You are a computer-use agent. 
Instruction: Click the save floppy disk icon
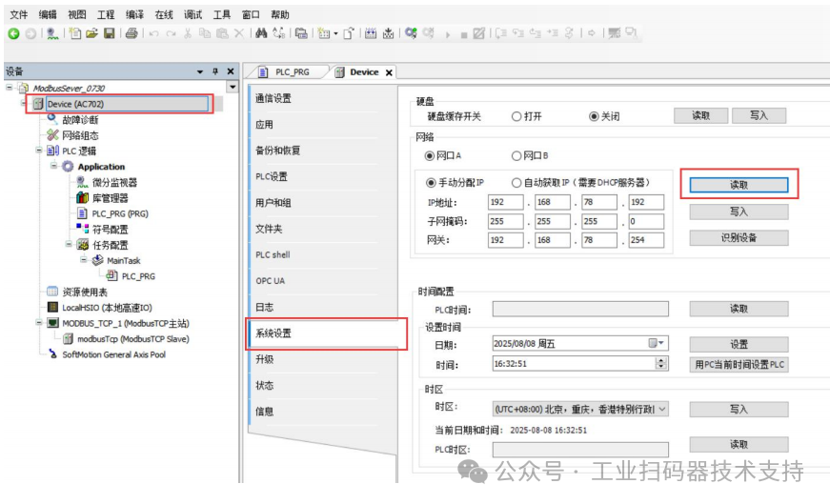coord(109,33)
